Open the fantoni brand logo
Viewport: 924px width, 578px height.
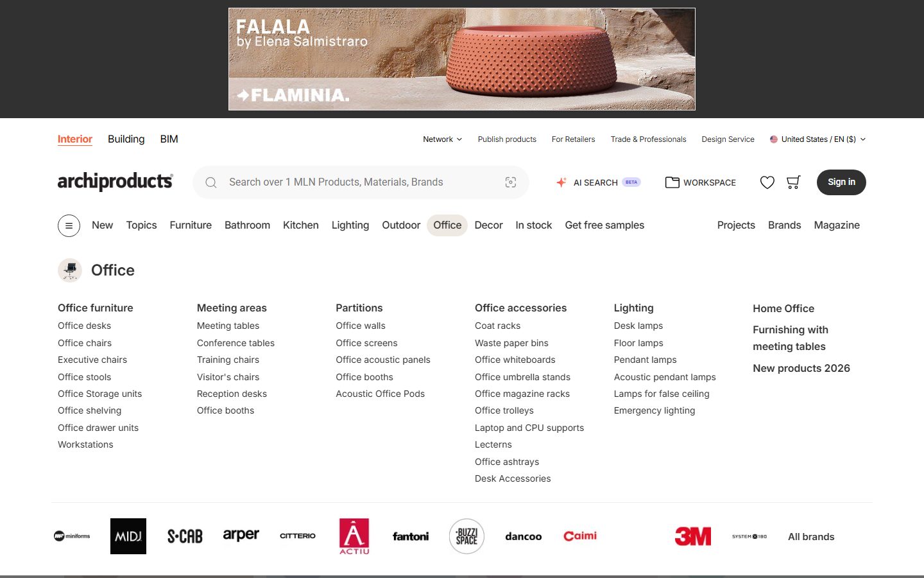411,536
